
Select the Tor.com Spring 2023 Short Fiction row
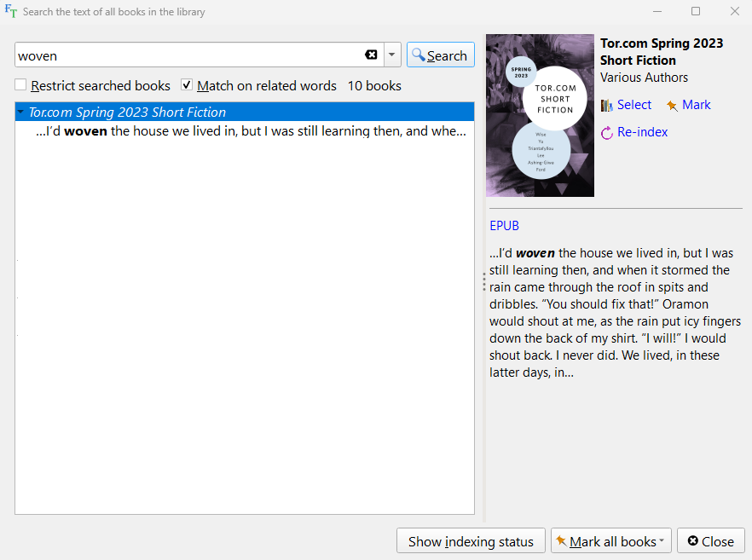point(245,112)
